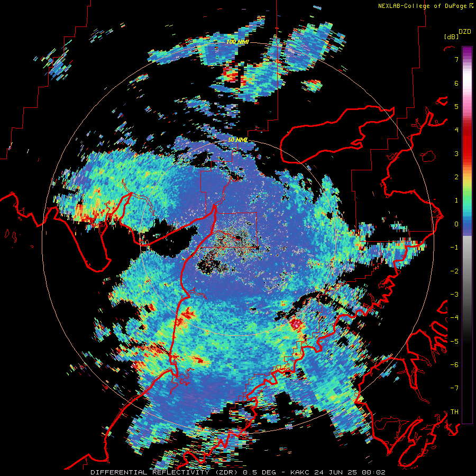The image size is (476, 476).
Task: Click the -5 value on color scale
Action: pos(454,342)
